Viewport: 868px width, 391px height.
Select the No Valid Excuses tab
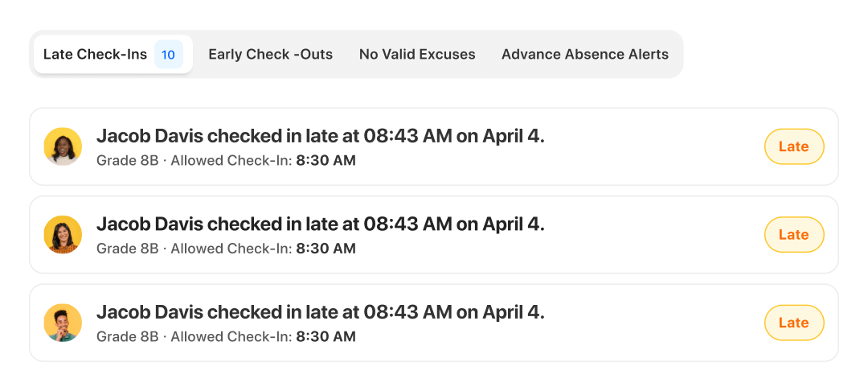(417, 55)
